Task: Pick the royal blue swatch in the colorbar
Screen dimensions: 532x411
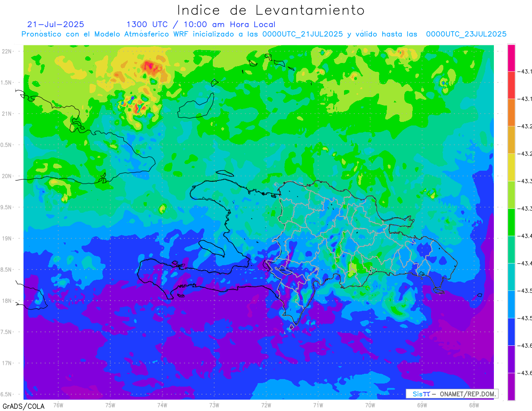Action: click(x=511, y=332)
